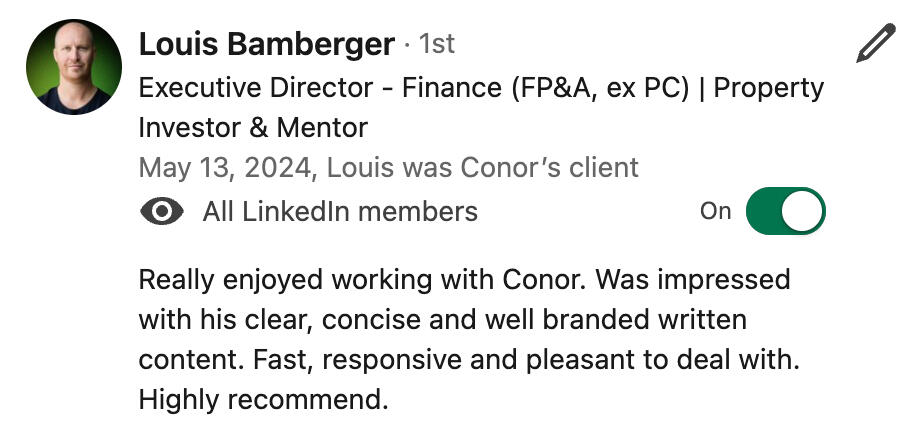The height and width of the screenshot is (434, 920).
Task: Click the "Highly recommend." closing line
Action: click(x=262, y=400)
